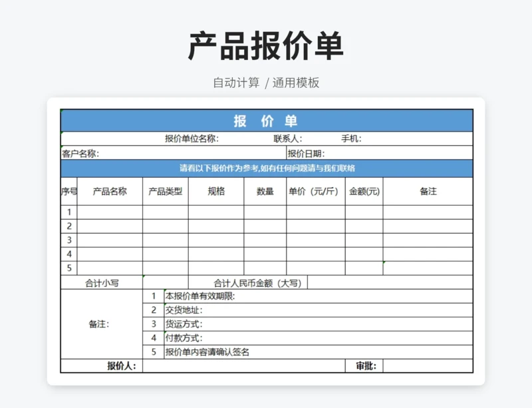Select the 金额 cell in row 1
Viewport: 532px width, 408px height.
pos(364,212)
